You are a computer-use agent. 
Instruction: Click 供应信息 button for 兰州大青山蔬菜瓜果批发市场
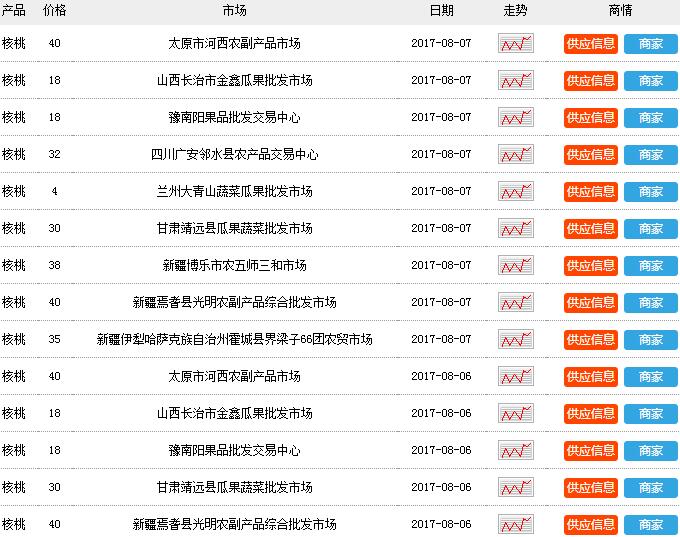point(590,191)
